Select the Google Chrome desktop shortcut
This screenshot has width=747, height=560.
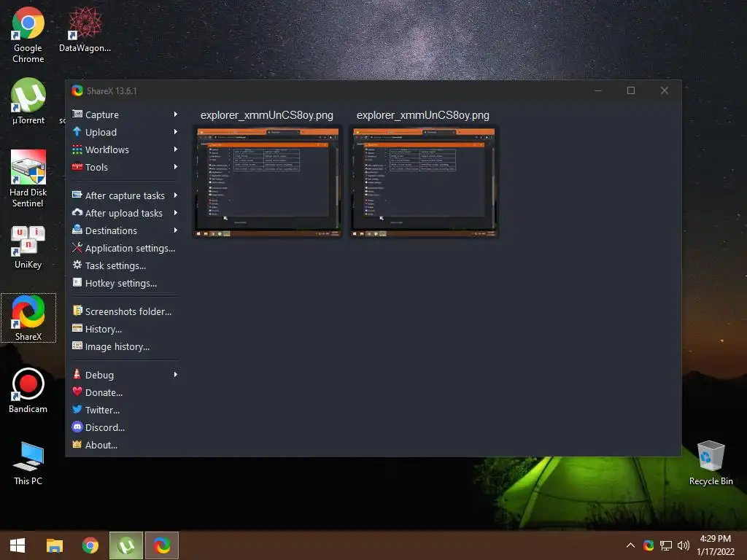(28, 35)
